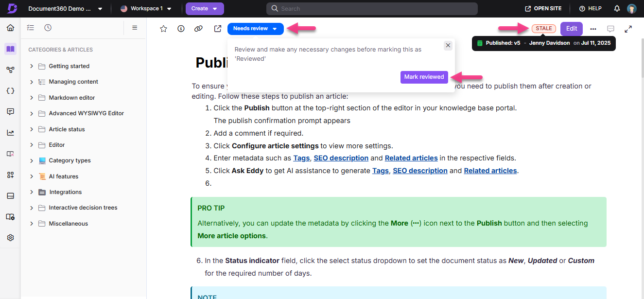Viewport: 644px width, 299px height.
Task: Click the Create button in the header
Action: [x=205, y=8]
